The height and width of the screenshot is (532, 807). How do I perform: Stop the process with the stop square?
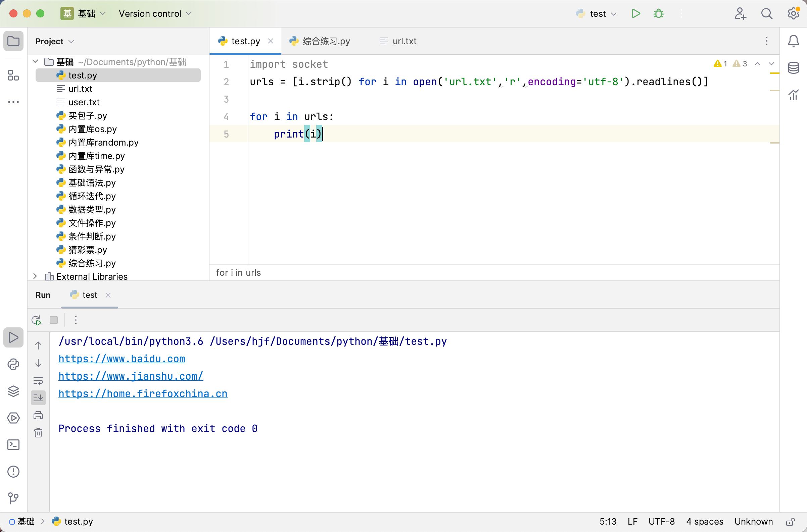pyautogui.click(x=54, y=320)
